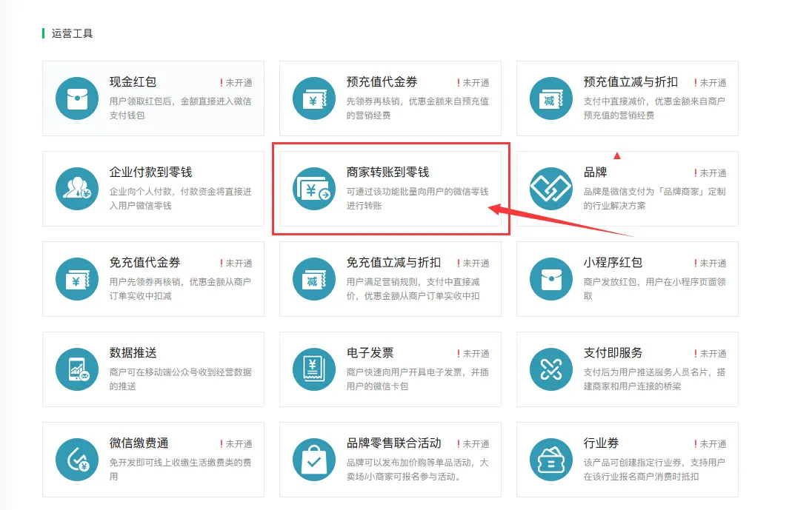Click description 商户发放红包，用户在小程序页面领取
The width and height of the screenshot is (812, 510).
655,289
